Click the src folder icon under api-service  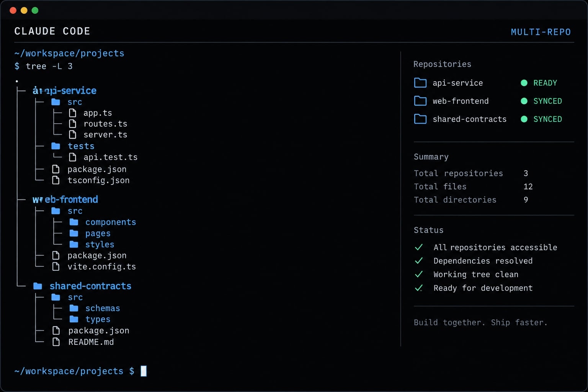click(56, 102)
